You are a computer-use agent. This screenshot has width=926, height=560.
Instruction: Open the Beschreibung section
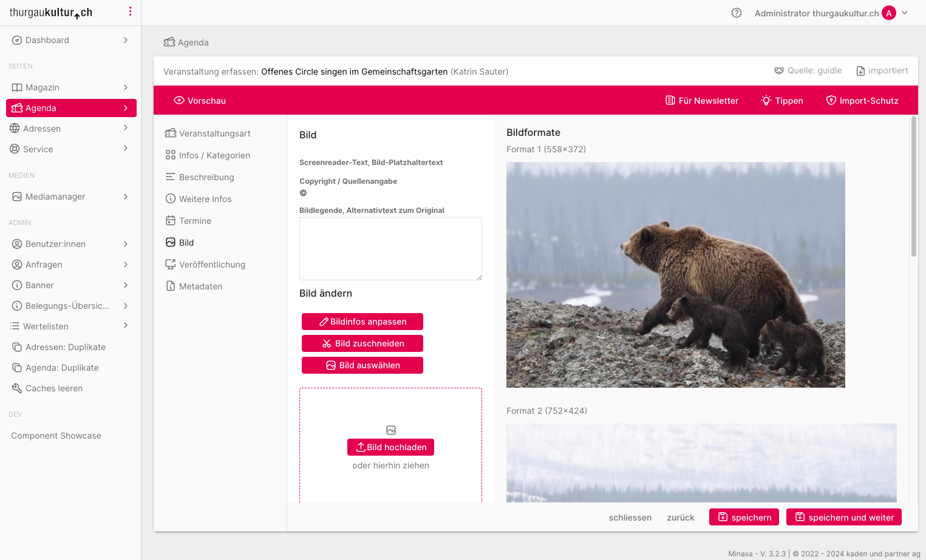click(x=200, y=177)
